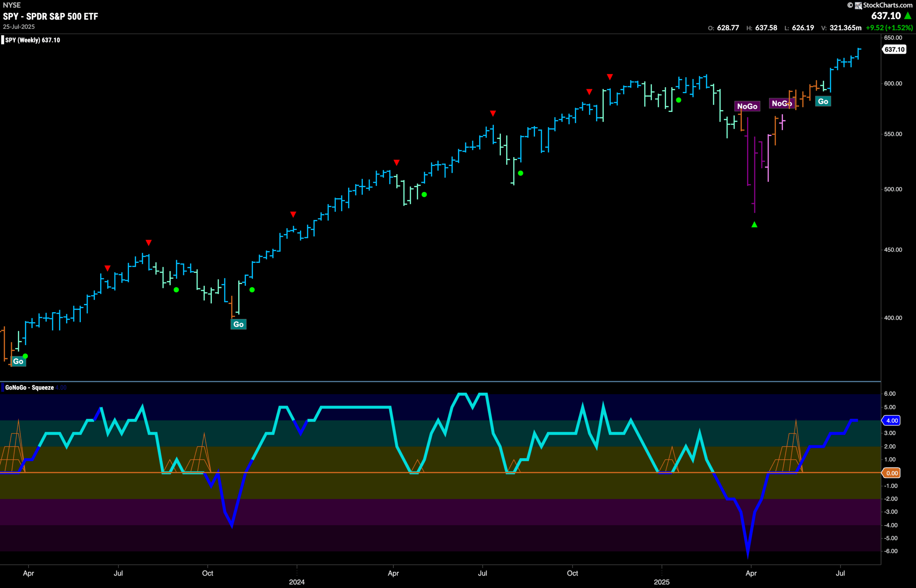Open the 2025 axis label section
Viewport: 916px width, 588px height.
662,582
